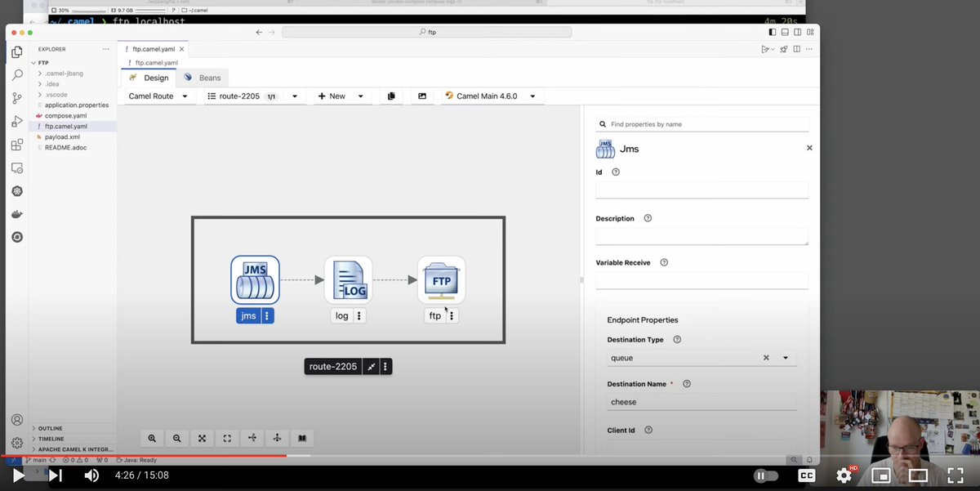Expand the OUTLINE section
This screenshot has width=980, height=491.
[x=49, y=428]
